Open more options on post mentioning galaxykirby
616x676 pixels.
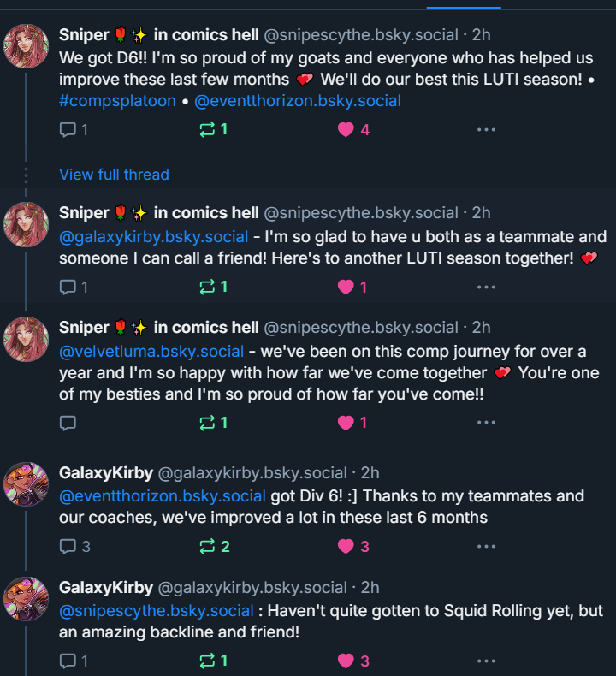pos(486,288)
